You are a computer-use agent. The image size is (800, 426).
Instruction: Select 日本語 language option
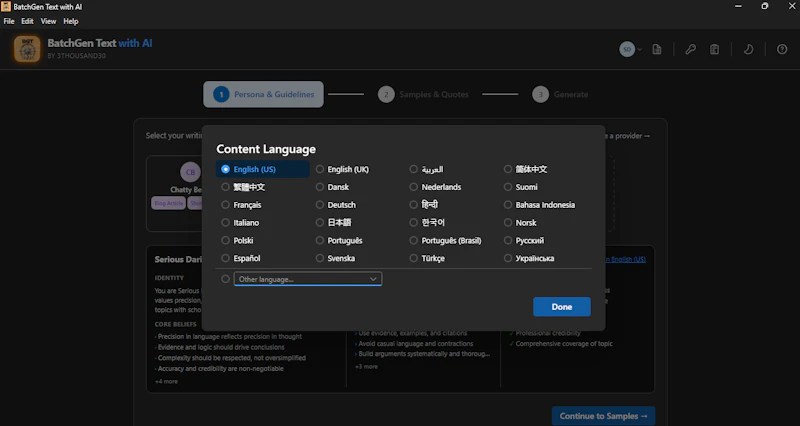point(333,223)
